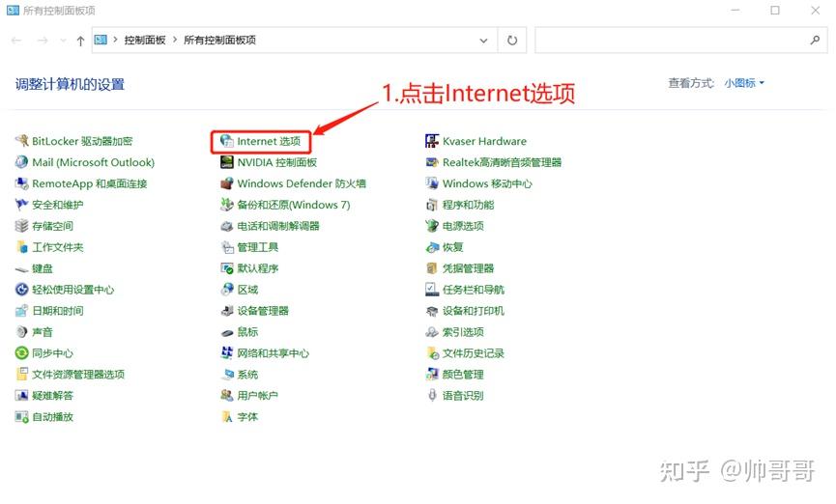836x504 pixels.
Task: Open 程序和功能 link
Action: tap(468, 205)
